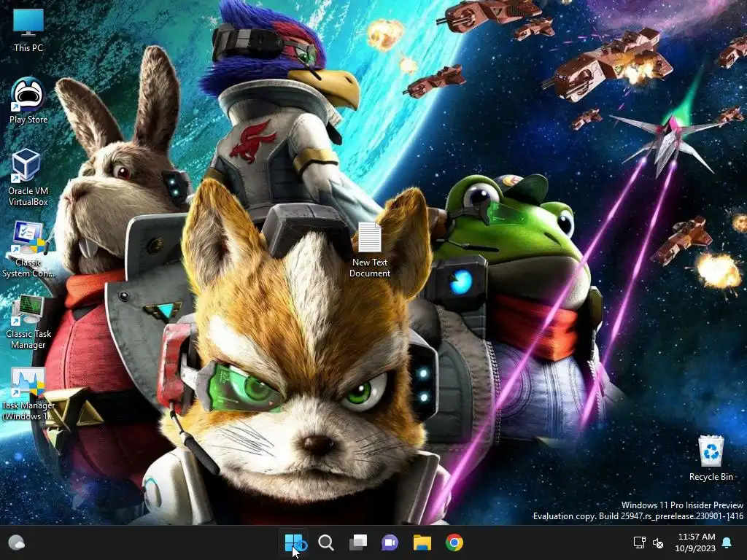Select the New Text Document file

click(x=370, y=249)
